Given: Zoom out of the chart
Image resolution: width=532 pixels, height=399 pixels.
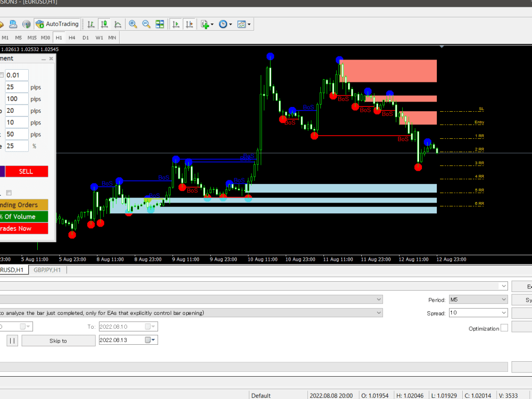Looking at the screenshot, I should click(x=146, y=24).
